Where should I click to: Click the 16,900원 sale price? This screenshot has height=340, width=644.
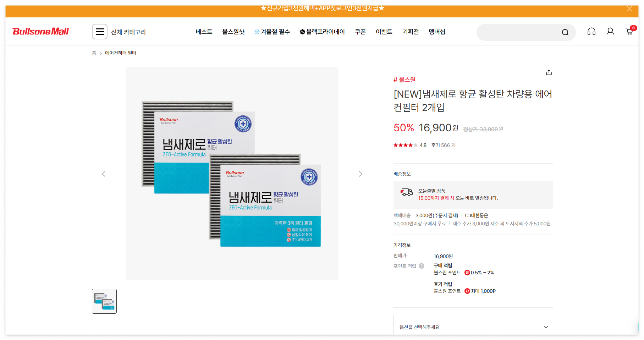[x=439, y=128]
